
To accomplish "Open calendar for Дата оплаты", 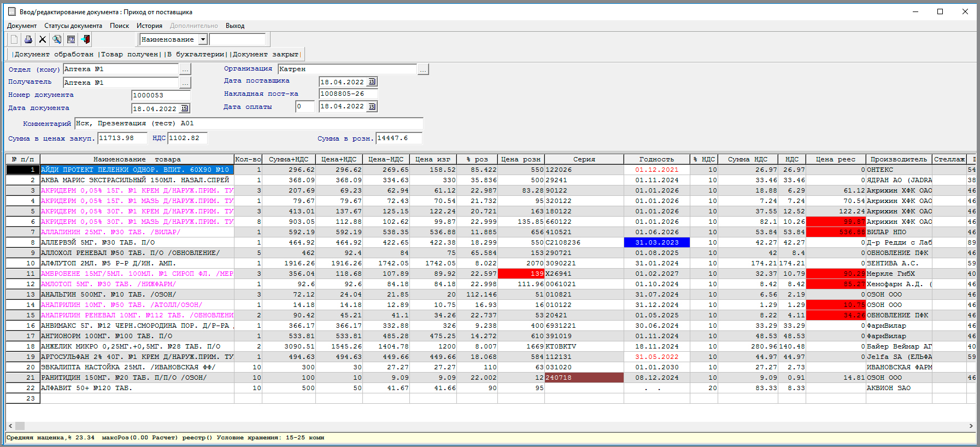I will 372,106.
